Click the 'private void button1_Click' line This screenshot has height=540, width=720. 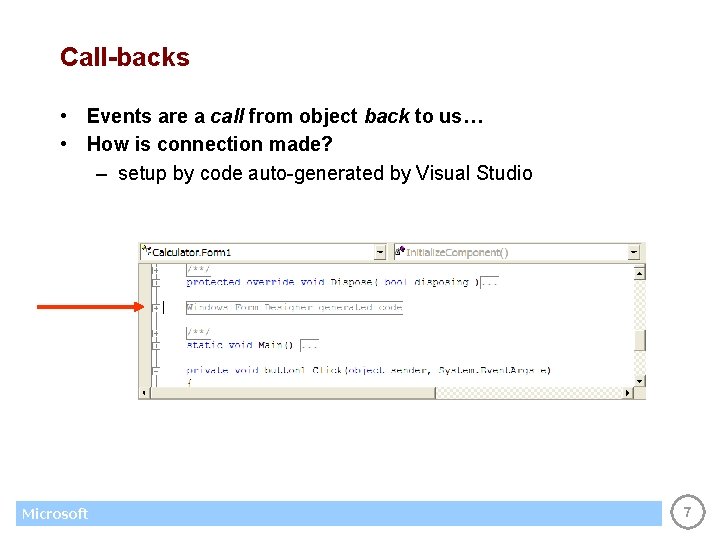click(x=368, y=370)
